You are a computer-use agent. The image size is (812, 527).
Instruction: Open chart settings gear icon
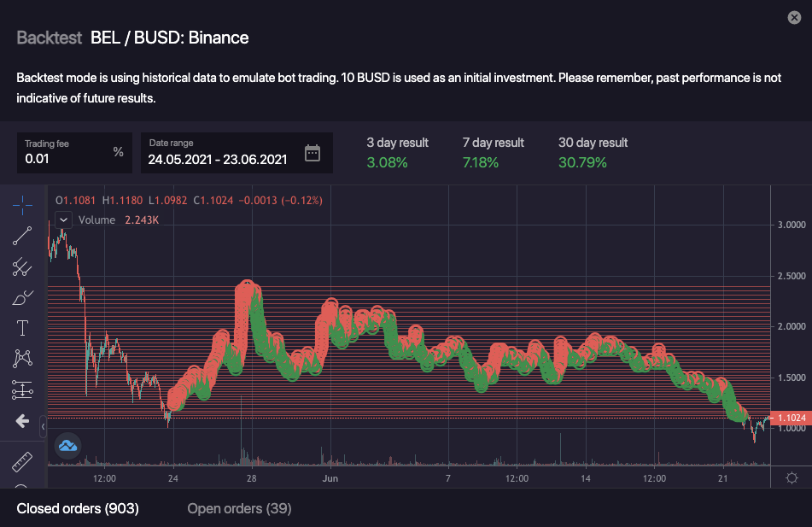[x=792, y=478]
